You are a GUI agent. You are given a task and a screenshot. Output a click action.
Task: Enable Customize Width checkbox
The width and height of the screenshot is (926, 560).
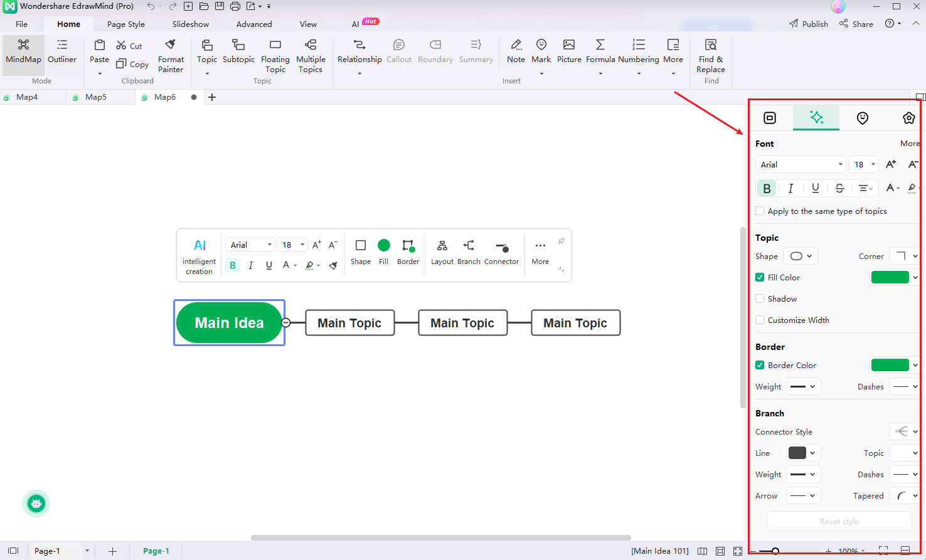coord(760,320)
